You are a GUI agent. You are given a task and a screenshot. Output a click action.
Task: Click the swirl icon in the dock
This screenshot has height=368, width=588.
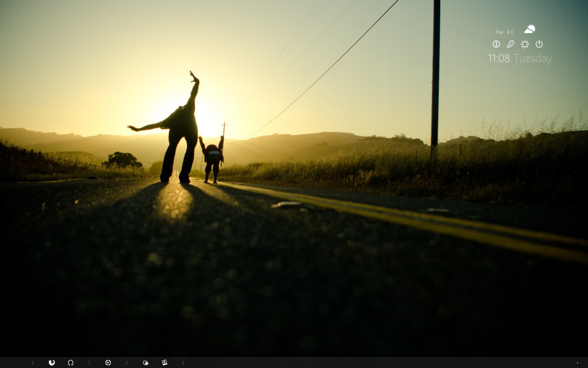[x=146, y=362]
